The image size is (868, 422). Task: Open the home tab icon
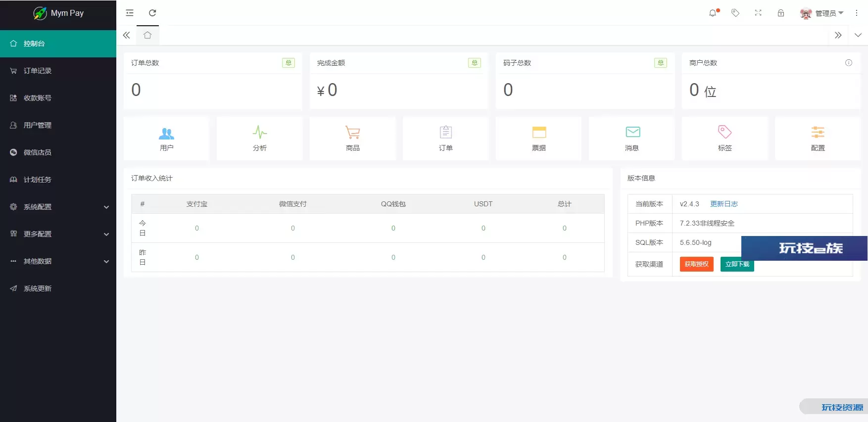[x=147, y=35]
